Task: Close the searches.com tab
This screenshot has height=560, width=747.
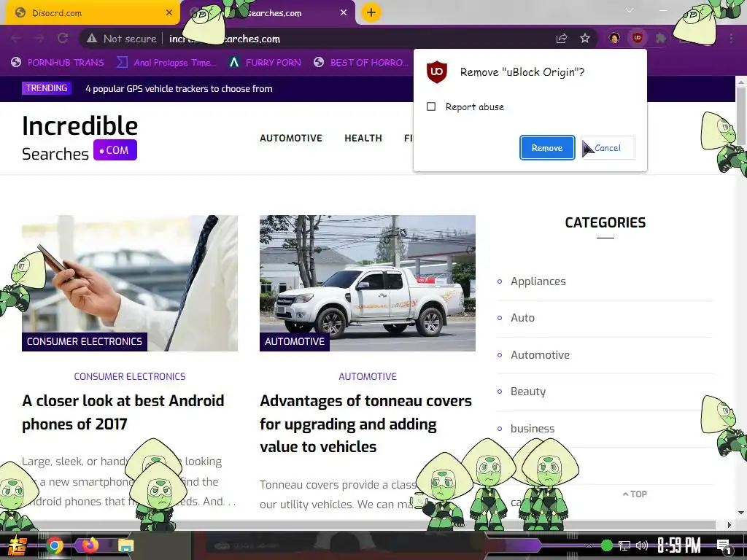Action: (x=344, y=13)
